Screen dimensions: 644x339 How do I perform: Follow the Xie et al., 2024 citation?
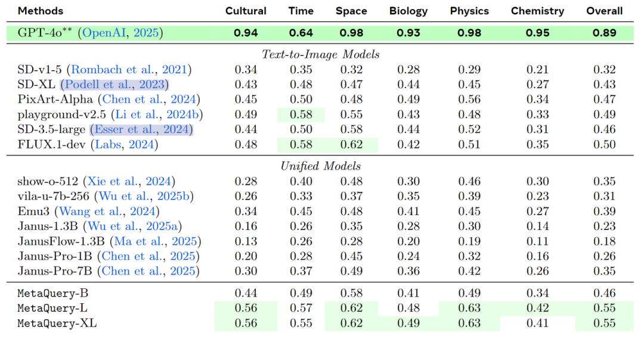(x=129, y=181)
